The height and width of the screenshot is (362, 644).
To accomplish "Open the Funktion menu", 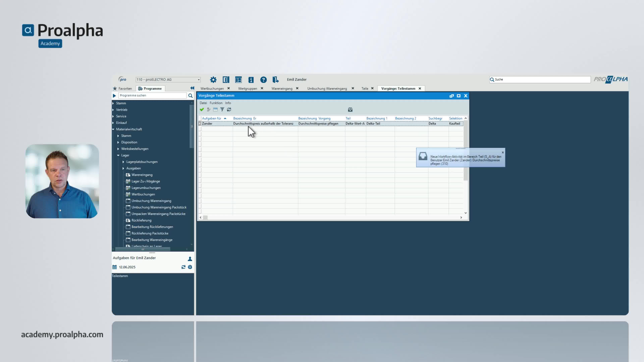I will (x=216, y=103).
